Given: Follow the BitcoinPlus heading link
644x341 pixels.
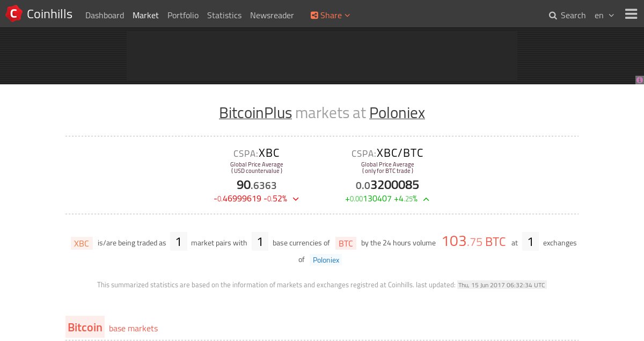Looking at the screenshot, I should [255, 113].
